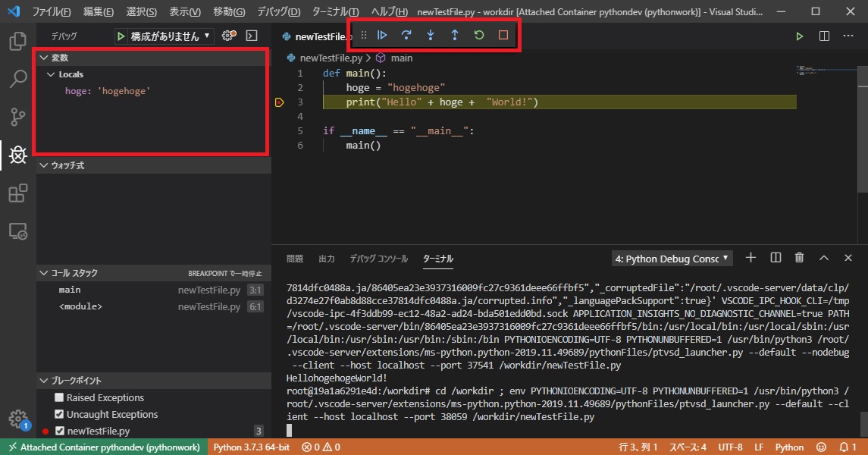Click Python language mode in status bar
The image size is (868, 455).
coord(789,447)
